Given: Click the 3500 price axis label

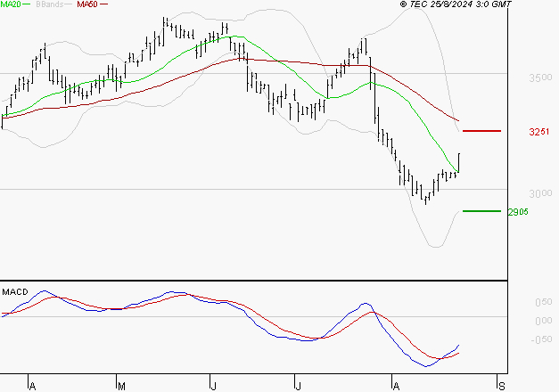Looking at the screenshot, I should (540, 78).
